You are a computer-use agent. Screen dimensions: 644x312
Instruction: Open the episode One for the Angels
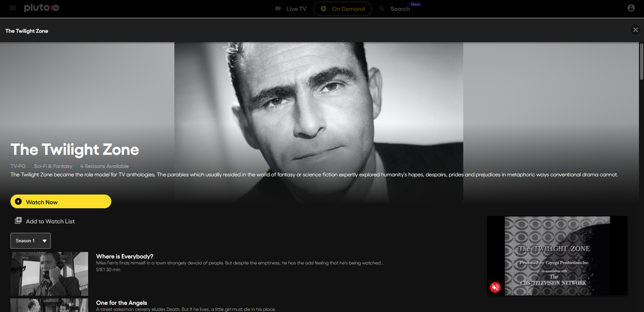(121, 303)
